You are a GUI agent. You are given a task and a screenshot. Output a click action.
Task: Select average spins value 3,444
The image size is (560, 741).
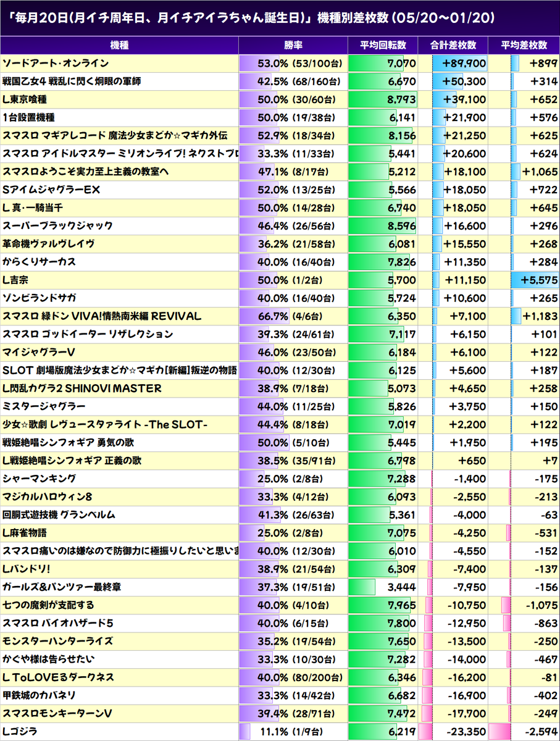(383, 587)
